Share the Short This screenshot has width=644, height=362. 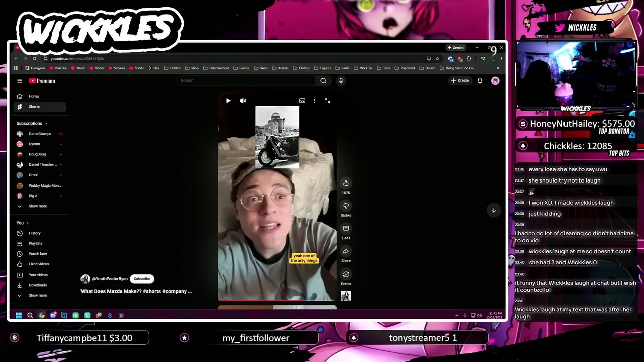[346, 251]
